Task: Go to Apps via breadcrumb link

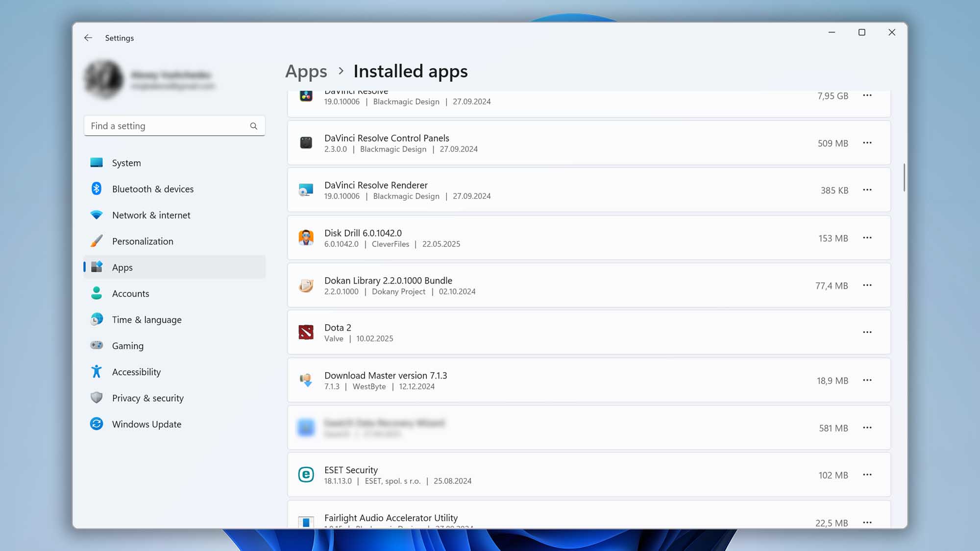Action: pos(306,72)
